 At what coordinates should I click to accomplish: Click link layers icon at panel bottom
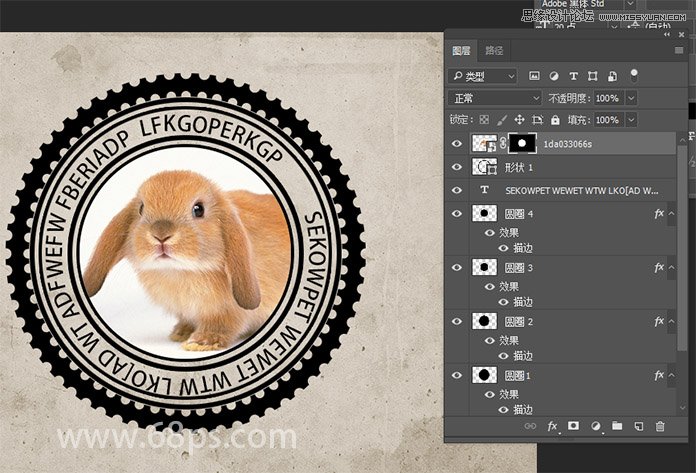[530, 426]
